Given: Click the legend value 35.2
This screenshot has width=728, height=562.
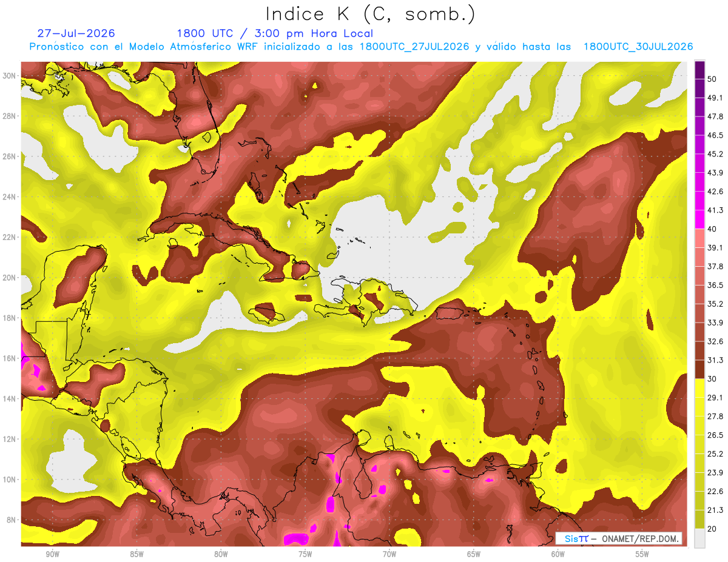Looking at the screenshot, I should 715,304.
